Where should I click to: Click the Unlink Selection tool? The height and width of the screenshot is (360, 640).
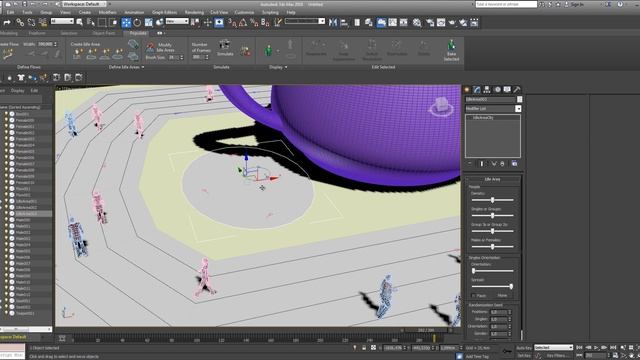(x=31, y=22)
